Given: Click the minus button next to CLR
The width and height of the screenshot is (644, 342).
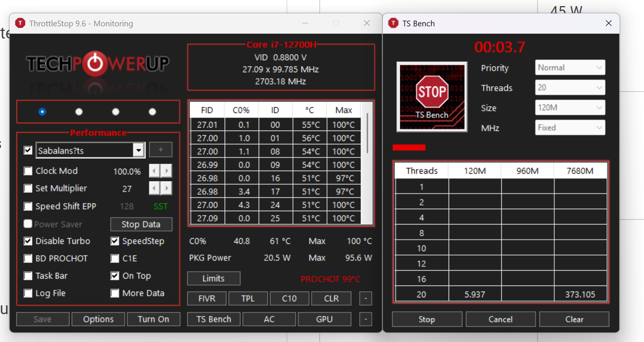Looking at the screenshot, I should click(365, 298).
